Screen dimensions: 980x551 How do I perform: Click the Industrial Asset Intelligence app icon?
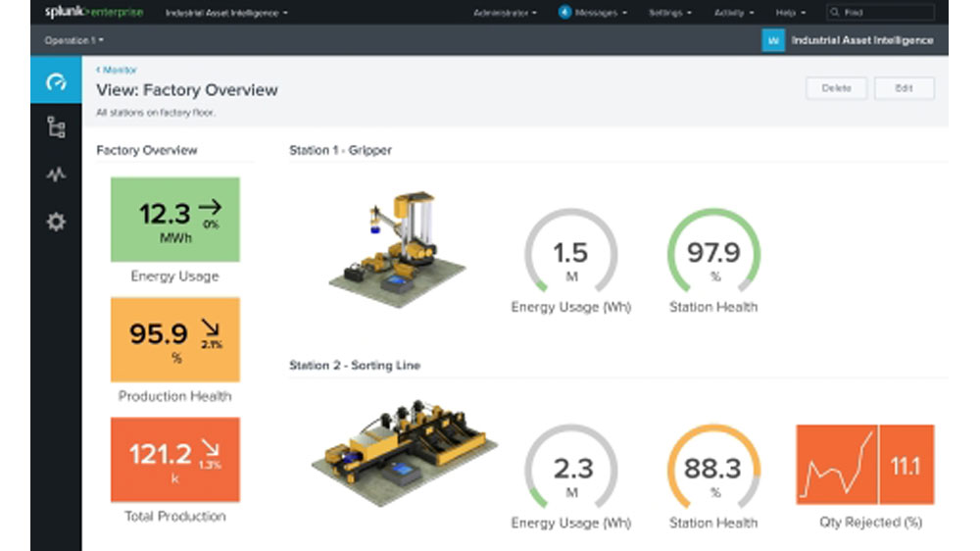click(773, 40)
